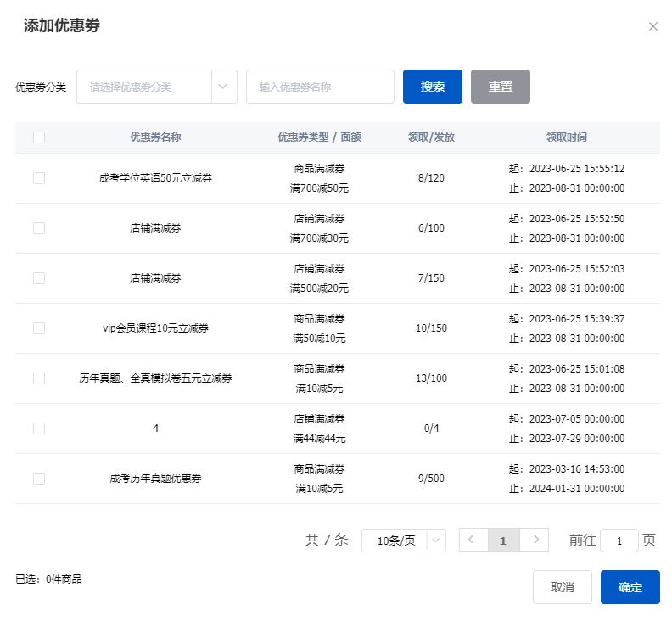Tick the checkbox for 成考历年真题优惠券
Viewport: 672px width, 622px height.
pyautogui.click(x=39, y=479)
